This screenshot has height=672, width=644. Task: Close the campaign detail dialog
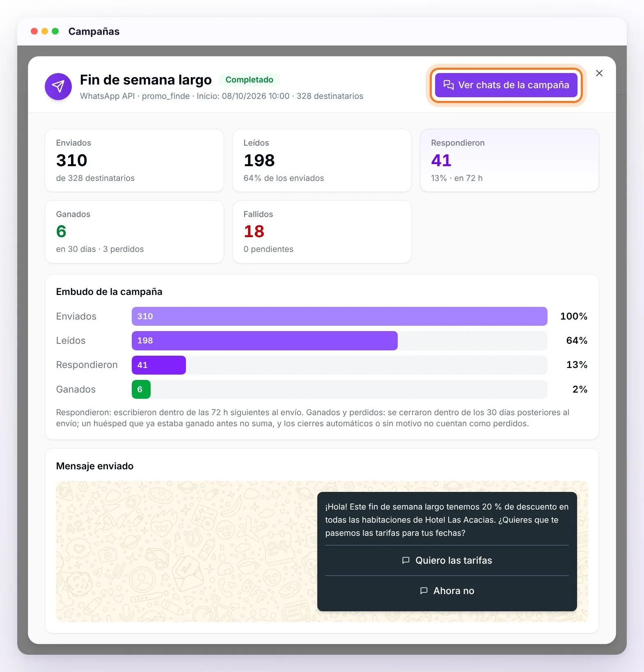(x=599, y=73)
